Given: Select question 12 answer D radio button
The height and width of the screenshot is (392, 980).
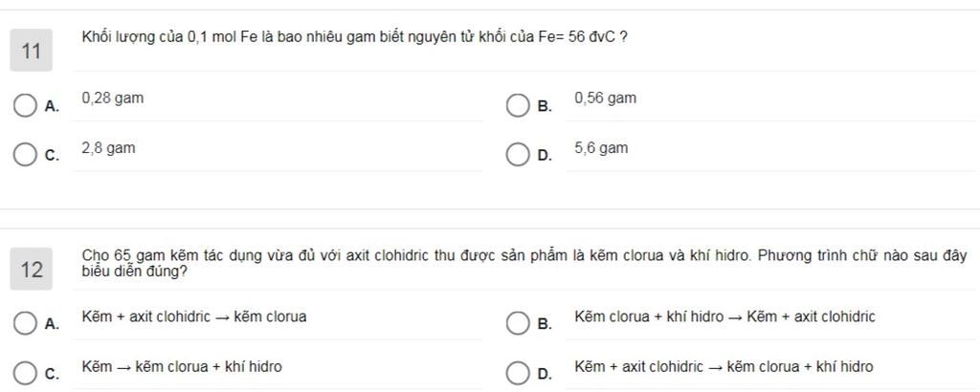Looking at the screenshot, I should (518, 373).
